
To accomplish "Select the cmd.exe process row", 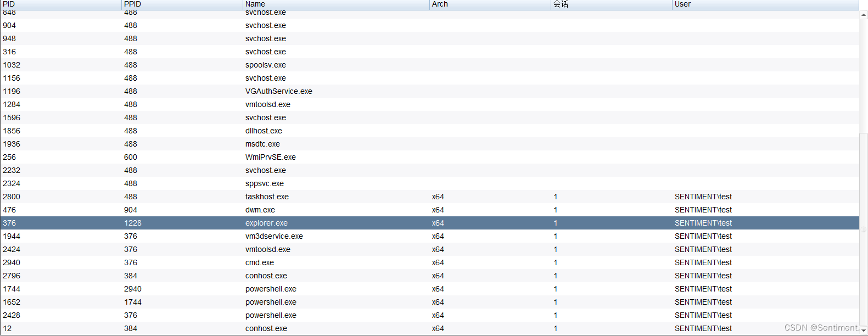I will 429,262.
